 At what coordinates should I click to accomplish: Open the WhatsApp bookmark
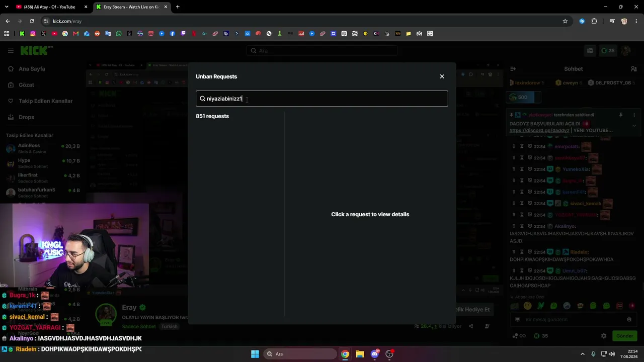(x=119, y=34)
